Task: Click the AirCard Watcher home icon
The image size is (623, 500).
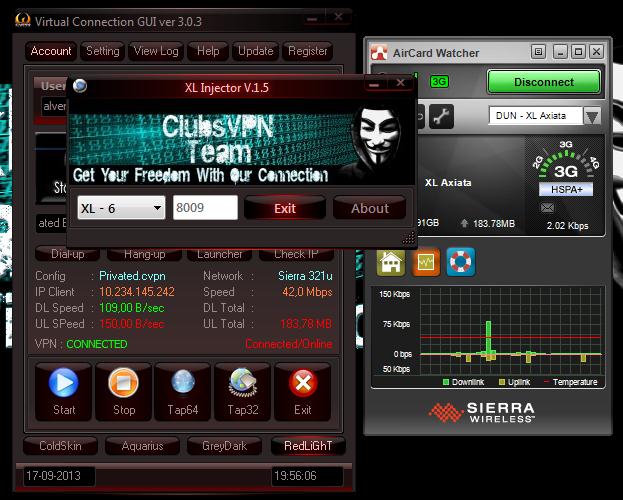Action: [x=391, y=262]
